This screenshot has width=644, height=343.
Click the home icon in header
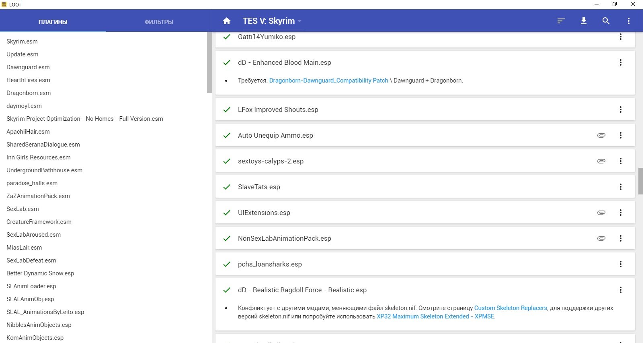click(227, 21)
